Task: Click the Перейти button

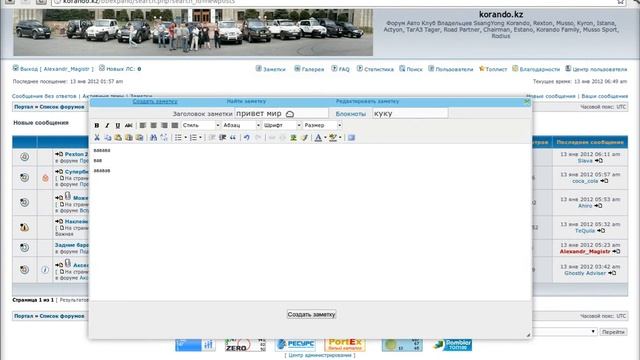Action: coord(613,332)
